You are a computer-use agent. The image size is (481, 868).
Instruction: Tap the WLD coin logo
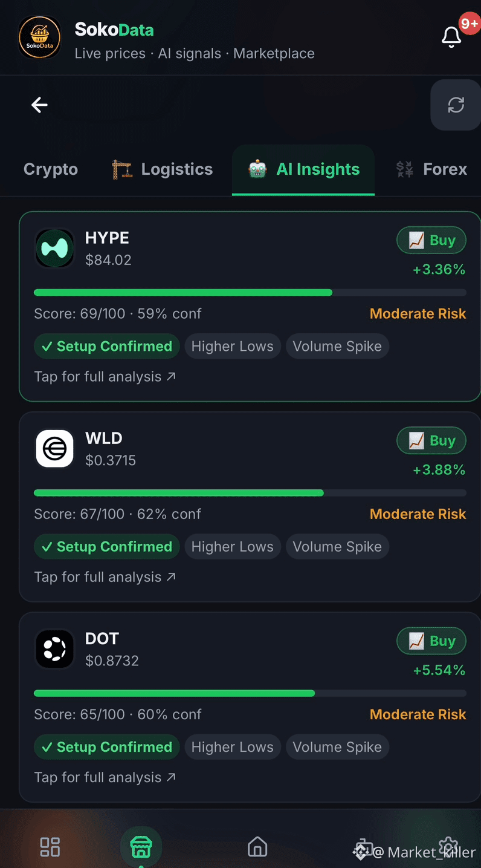[54, 449]
